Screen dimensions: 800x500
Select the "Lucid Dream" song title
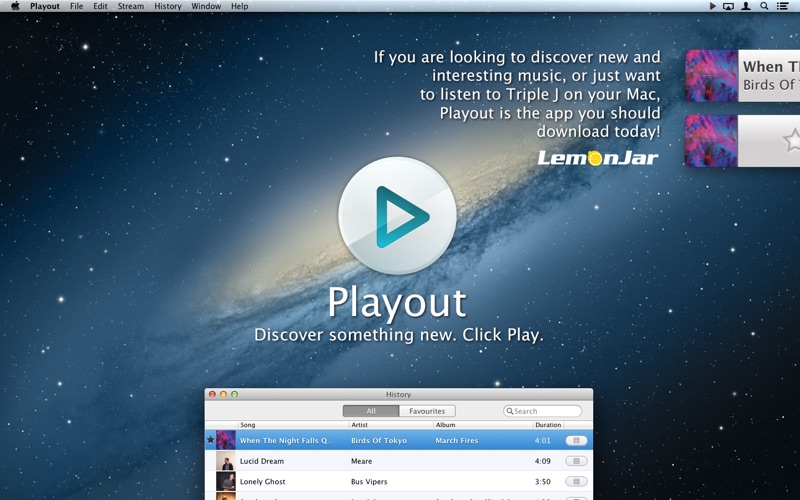[262, 461]
